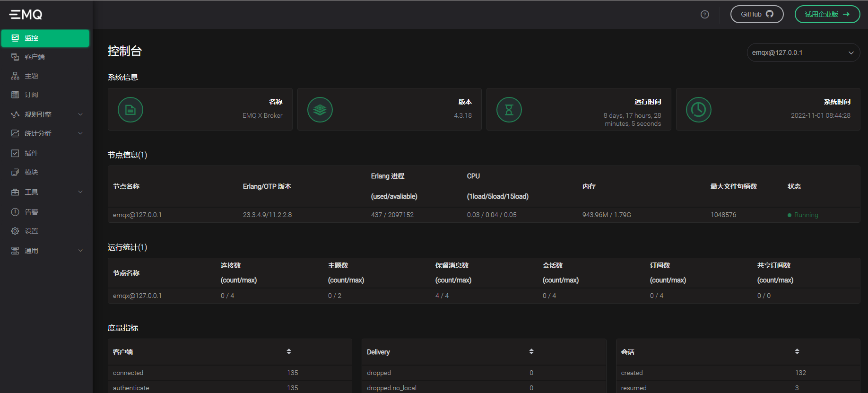This screenshot has height=393, width=868.
Task: Click the document icon in 名称 card
Action: click(130, 110)
